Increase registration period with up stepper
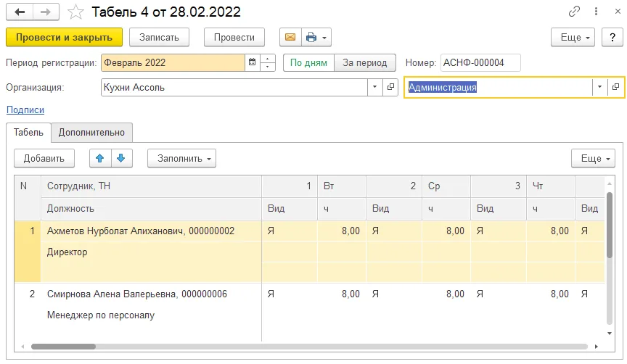This screenshot has height=364, width=627. click(268, 58)
